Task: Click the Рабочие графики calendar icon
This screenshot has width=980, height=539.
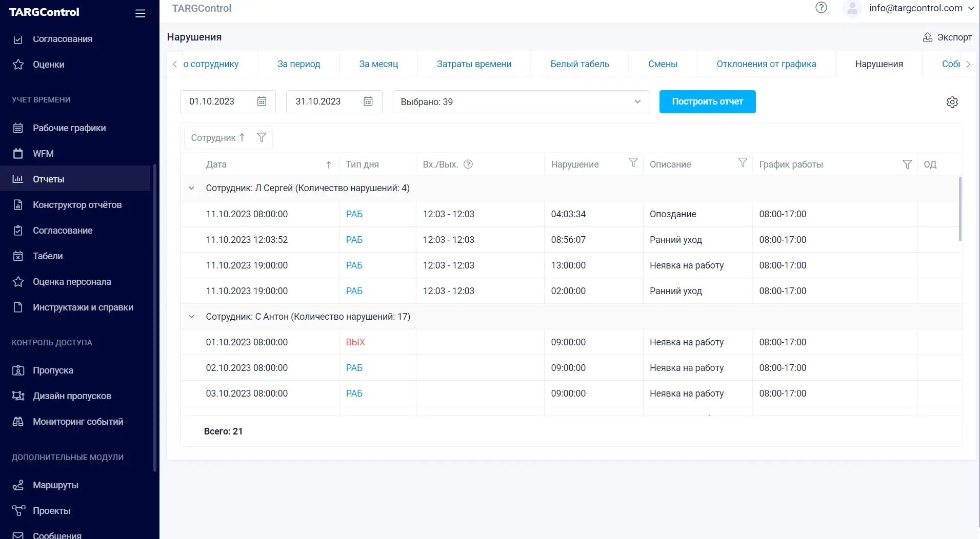Action: 18,128
